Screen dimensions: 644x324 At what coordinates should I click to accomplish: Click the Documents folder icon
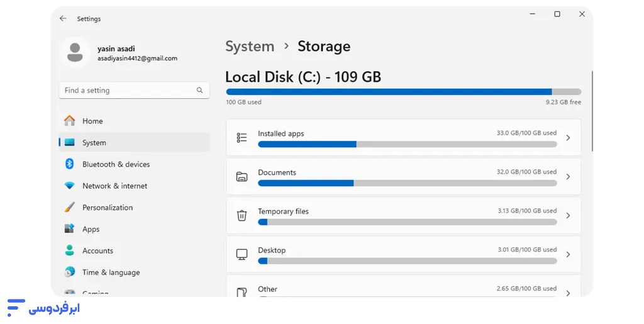241,177
